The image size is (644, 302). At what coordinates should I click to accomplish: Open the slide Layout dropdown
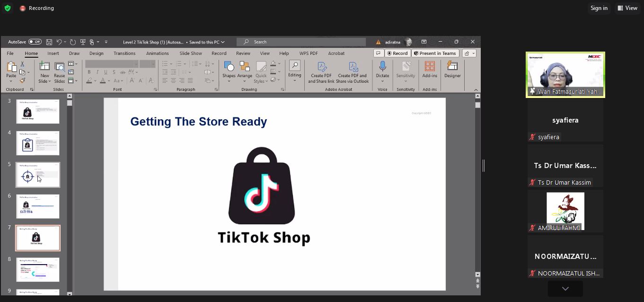tap(73, 64)
